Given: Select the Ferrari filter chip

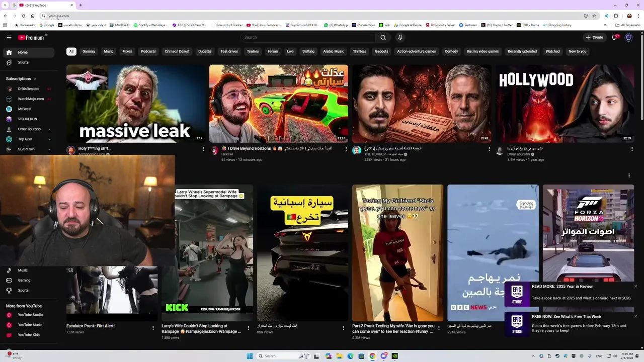Looking at the screenshot, I should (x=273, y=51).
